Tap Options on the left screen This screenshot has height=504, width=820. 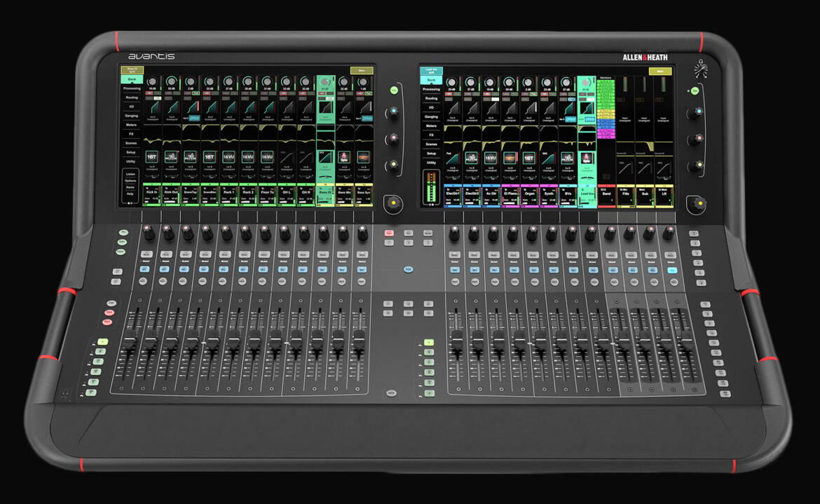(x=131, y=180)
